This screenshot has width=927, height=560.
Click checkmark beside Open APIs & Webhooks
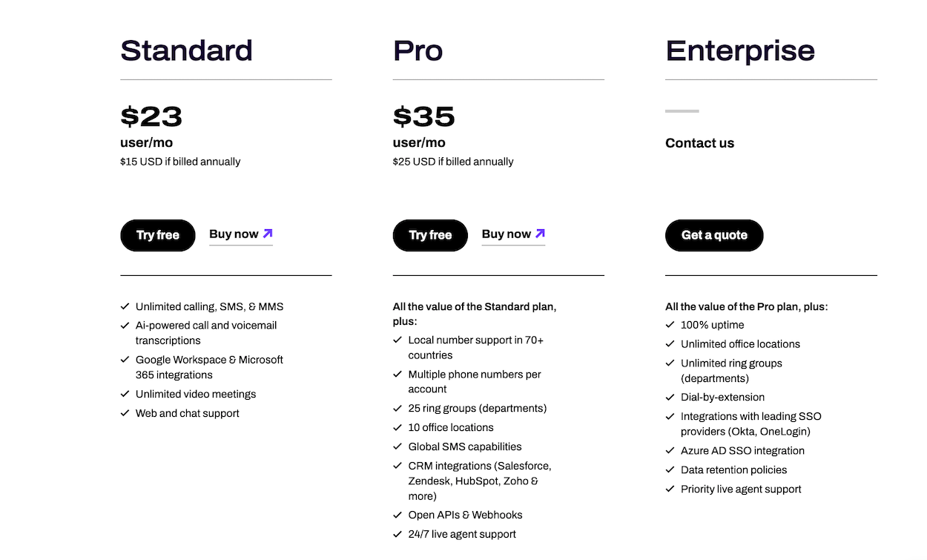(397, 515)
